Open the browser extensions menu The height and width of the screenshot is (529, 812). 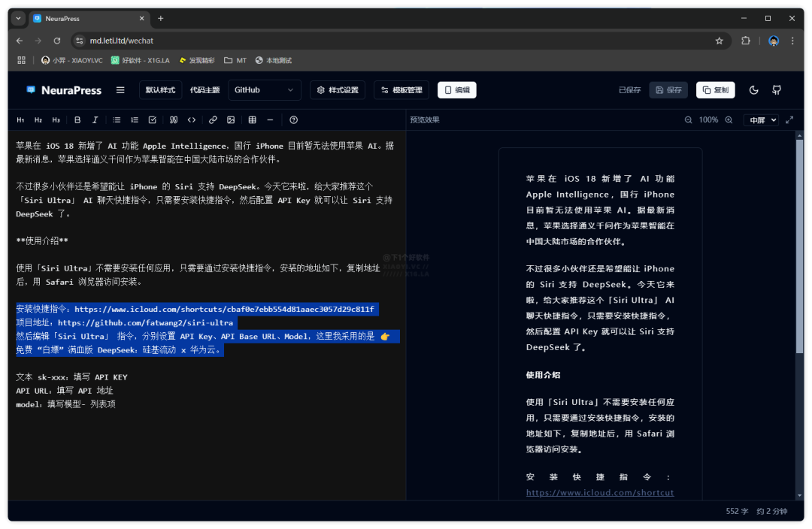[746, 41]
